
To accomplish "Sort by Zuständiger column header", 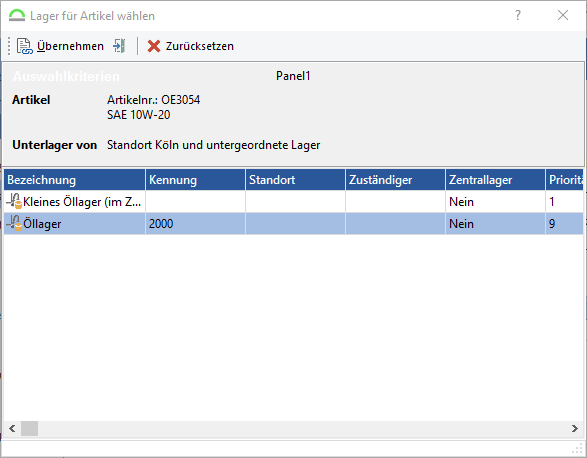I will tap(395, 180).
